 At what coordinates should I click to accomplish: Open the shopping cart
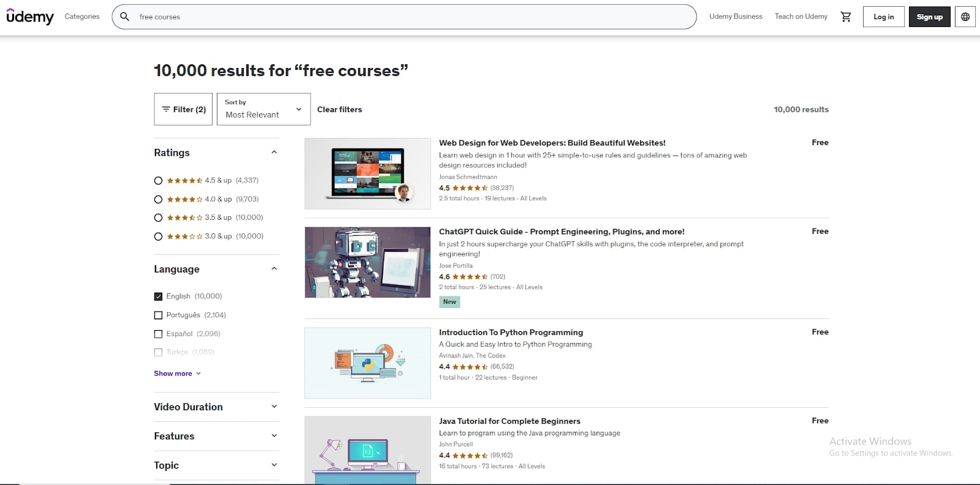[846, 17]
